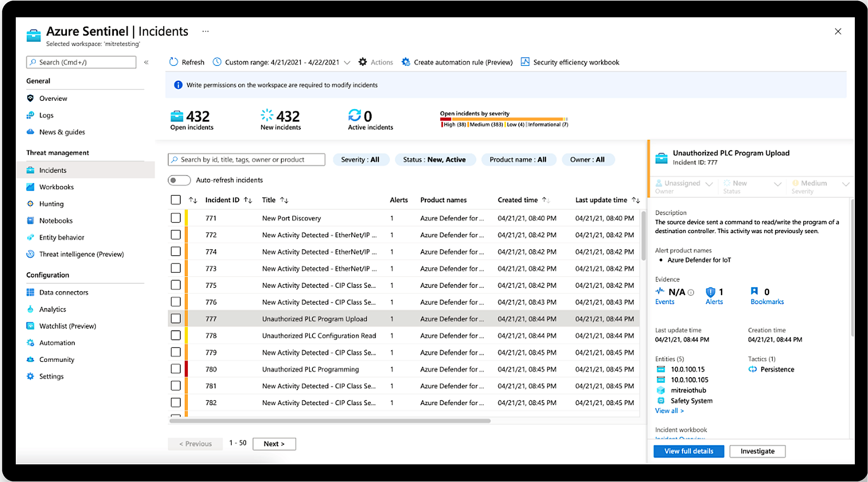Click the Bookmarks icon in Evidence
The height and width of the screenshot is (482, 868).
pyautogui.click(x=754, y=291)
